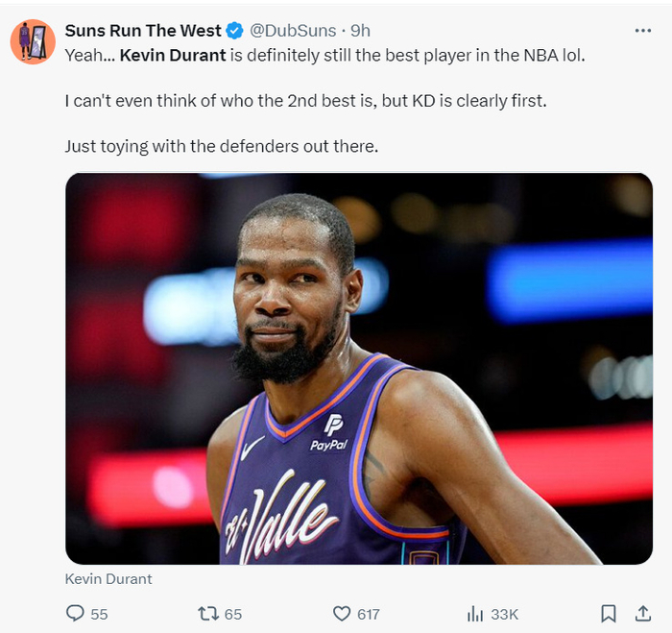Screen dimensions: 672x633
Task: Open the three-dot more options menu
Action: click(643, 31)
